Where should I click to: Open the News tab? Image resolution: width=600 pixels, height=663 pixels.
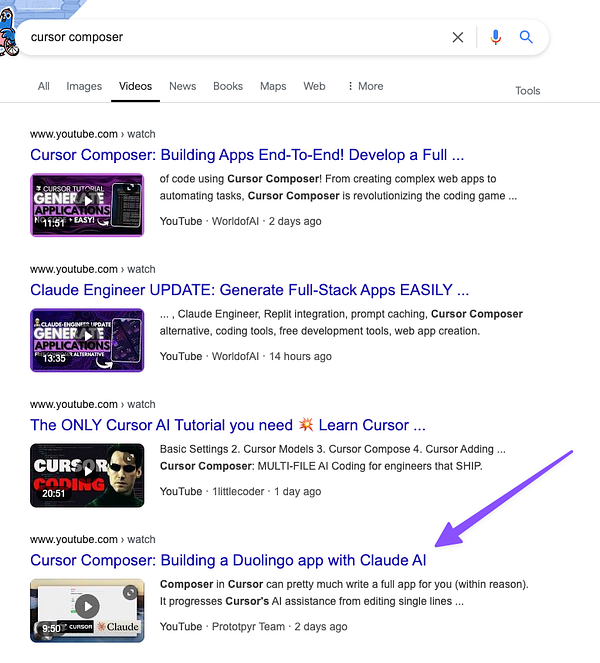(183, 86)
